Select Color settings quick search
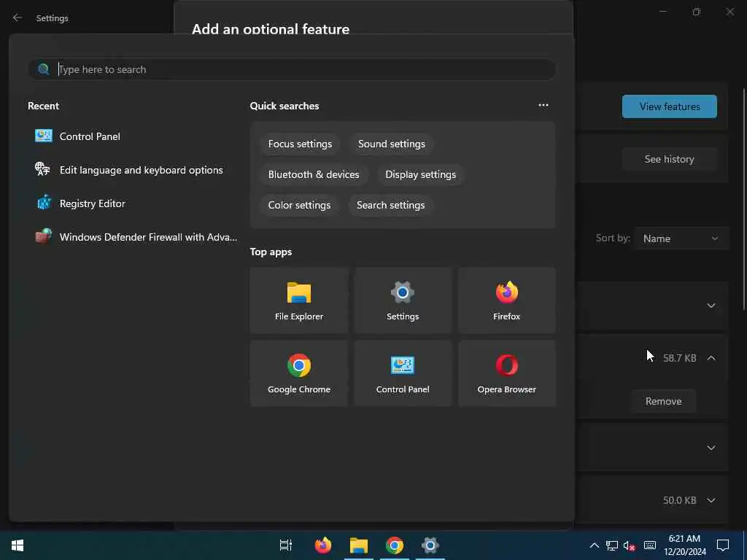The width and height of the screenshot is (747, 560). [299, 205]
